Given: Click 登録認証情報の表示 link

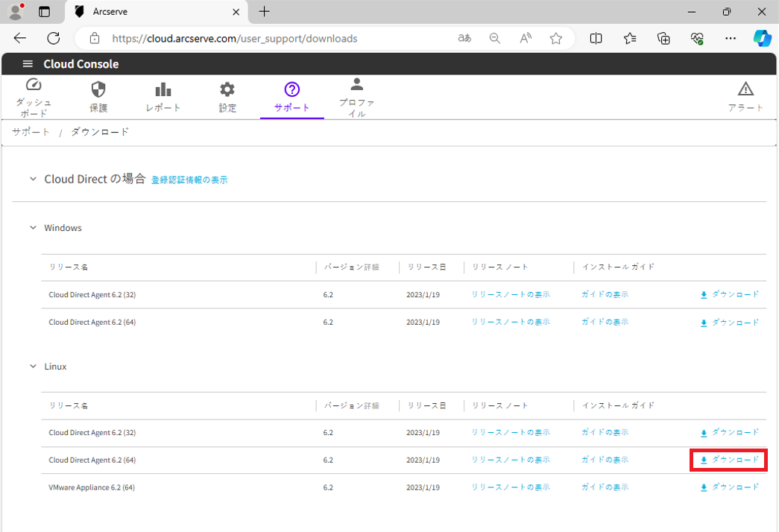Looking at the screenshot, I should [x=189, y=180].
